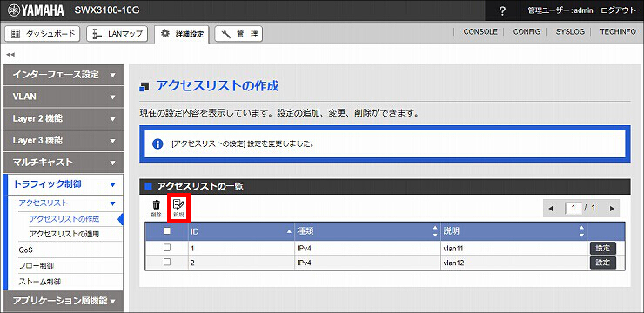
Task: Open the 管理 tab
Action: coord(238,34)
